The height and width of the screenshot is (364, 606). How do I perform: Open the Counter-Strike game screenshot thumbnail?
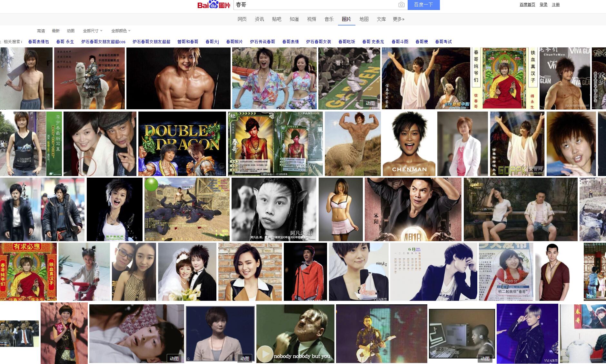187,209
